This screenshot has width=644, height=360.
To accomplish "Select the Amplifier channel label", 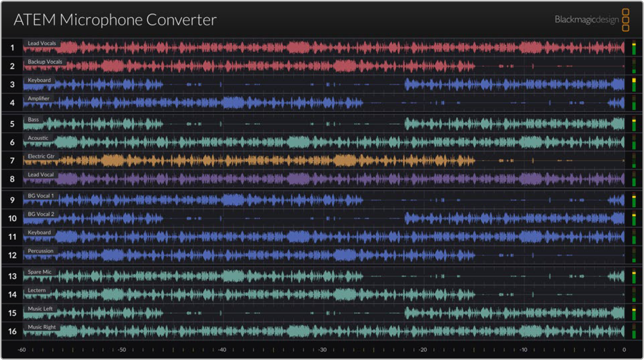I will pos(38,98).
